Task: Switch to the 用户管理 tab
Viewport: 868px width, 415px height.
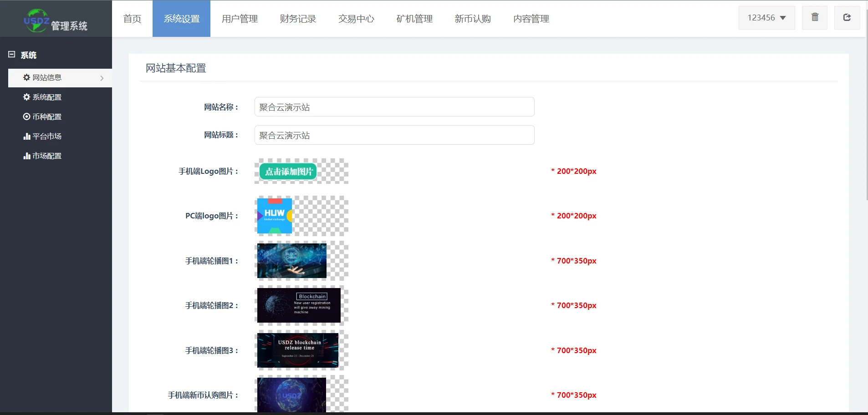Action: click(x=240, y=19)
